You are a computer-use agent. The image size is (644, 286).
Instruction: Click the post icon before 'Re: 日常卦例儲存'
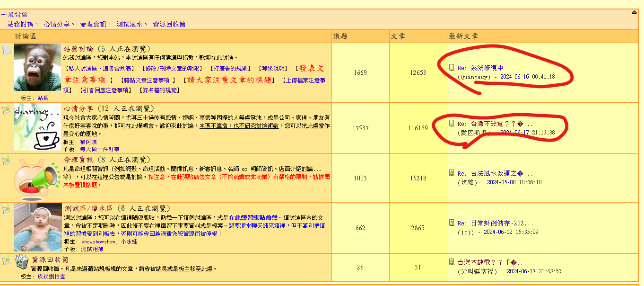452,223
